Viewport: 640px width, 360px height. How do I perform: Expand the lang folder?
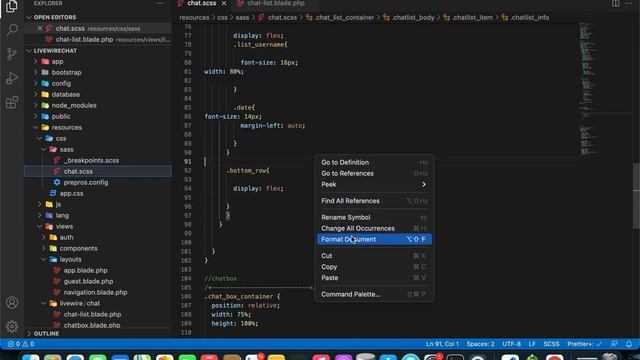[x=62, y=216]
